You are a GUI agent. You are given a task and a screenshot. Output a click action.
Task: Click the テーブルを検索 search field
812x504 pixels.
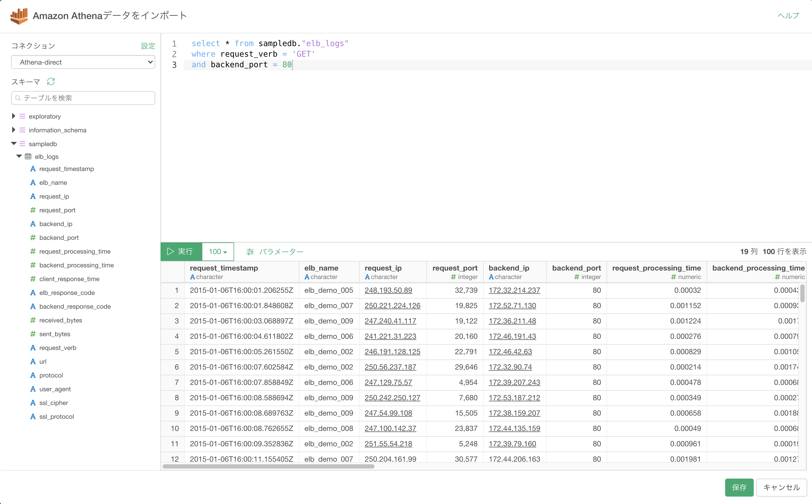coord(83,98)
